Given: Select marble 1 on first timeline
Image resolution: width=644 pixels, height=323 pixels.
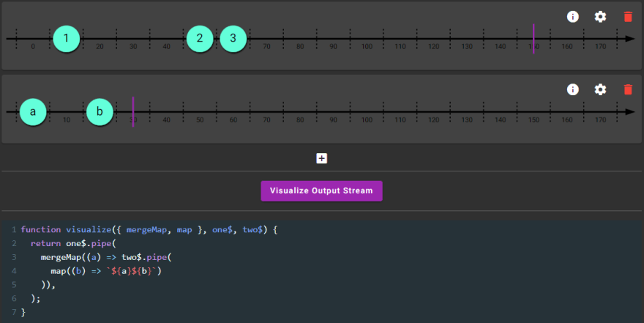Looking at the screenshot, I should point(66,39).
